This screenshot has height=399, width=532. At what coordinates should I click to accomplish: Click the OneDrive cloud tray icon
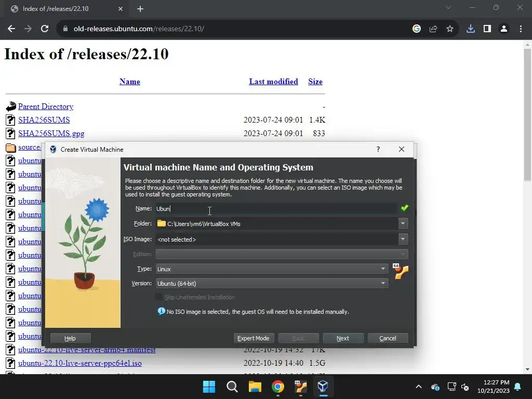435,387
